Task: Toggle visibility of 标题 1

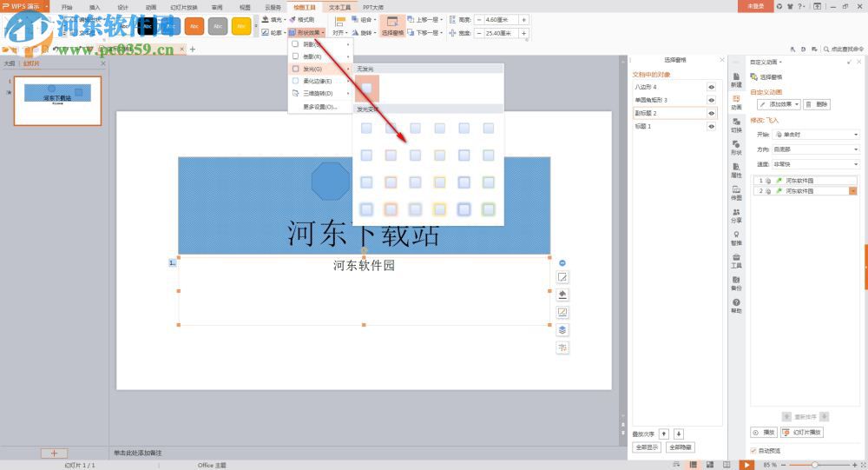Action: click(x=712, y=126)
